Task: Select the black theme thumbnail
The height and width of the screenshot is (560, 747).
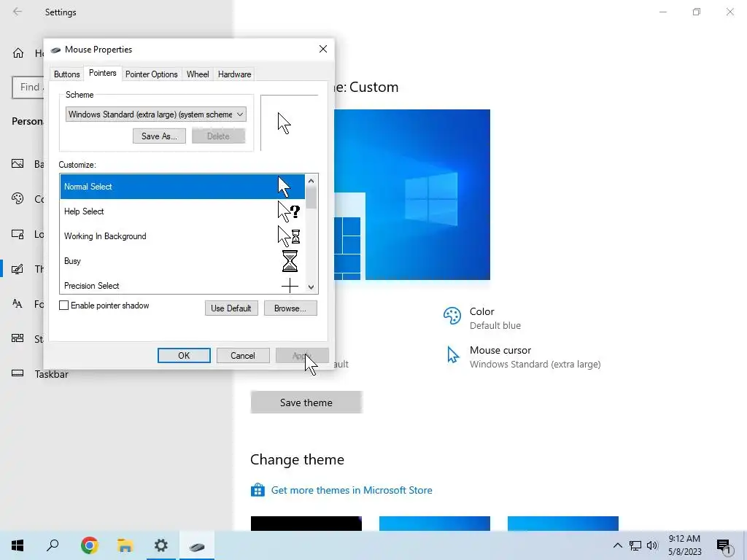Action: point(306,524)
